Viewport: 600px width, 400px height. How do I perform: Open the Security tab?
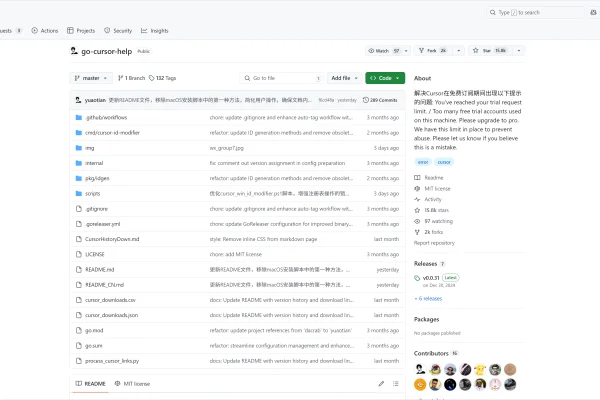pyautogui.click(x=118, y=31)
